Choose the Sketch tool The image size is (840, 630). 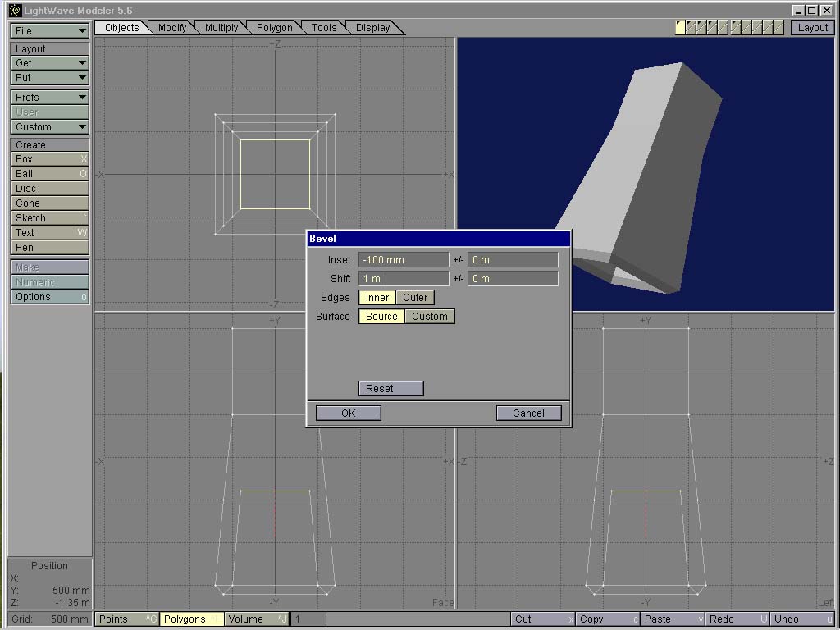(x=49, y=218)
